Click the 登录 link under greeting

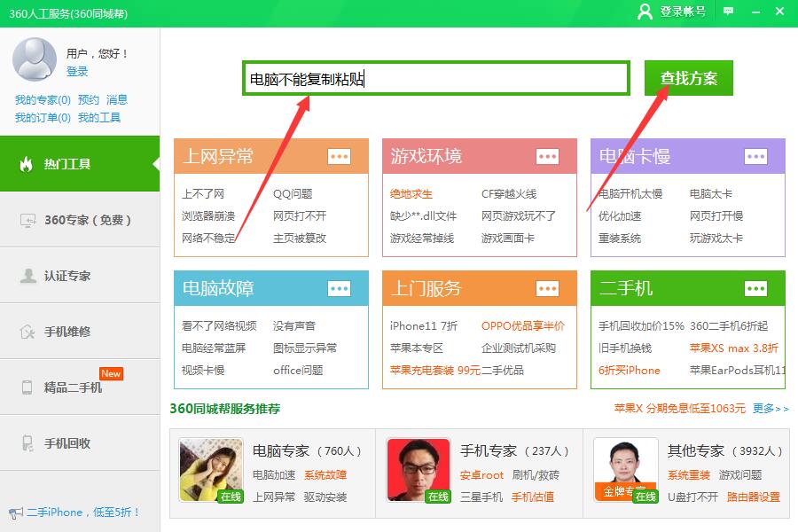(77, 71)
